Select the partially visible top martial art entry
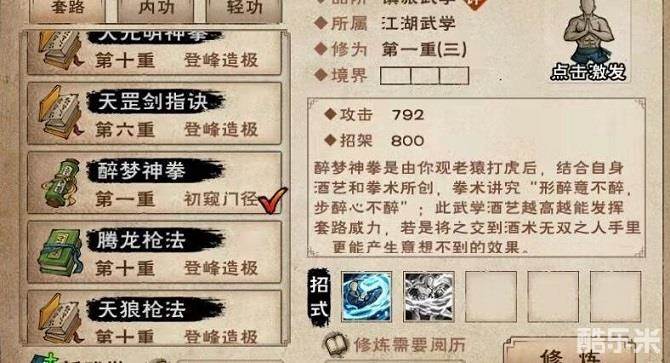This screenshot has height=363, width=670. click(154, 52)
